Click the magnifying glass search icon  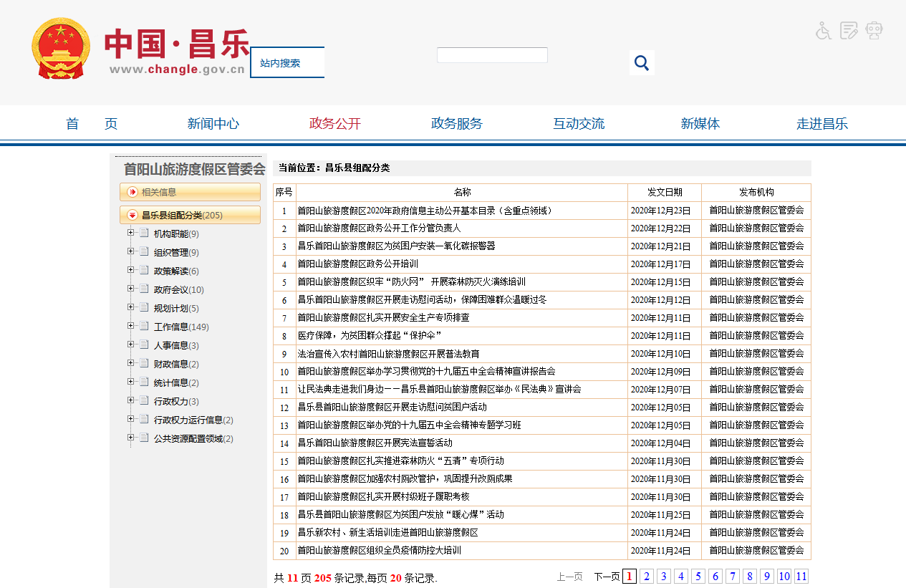click(641, 63)
